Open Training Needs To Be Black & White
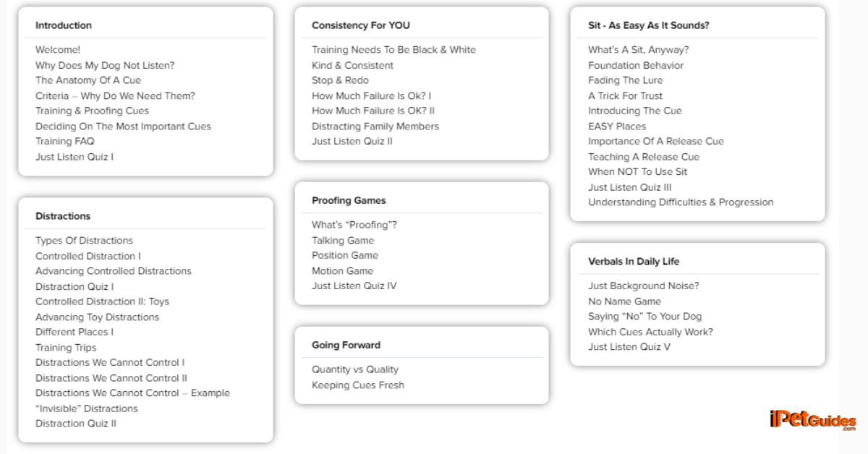This screenshot has width=868, height=454. (x=393, y=50)
